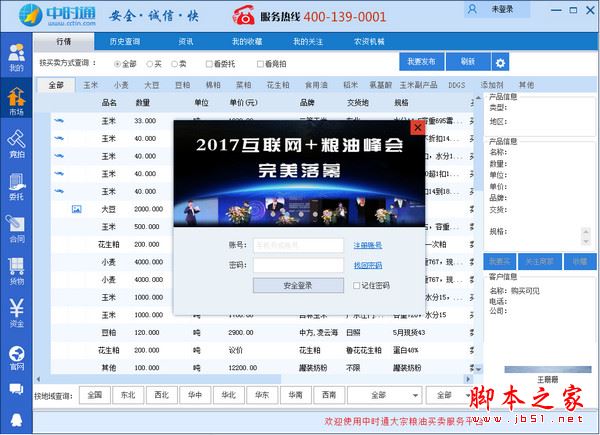Click the 刷新 refresh button

coord(468,62)
